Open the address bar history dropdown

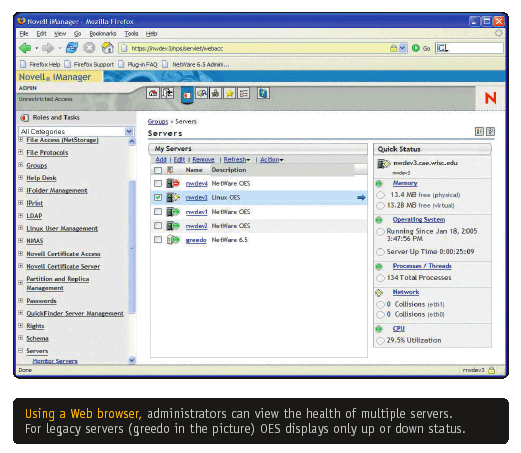tap(402, 48)
